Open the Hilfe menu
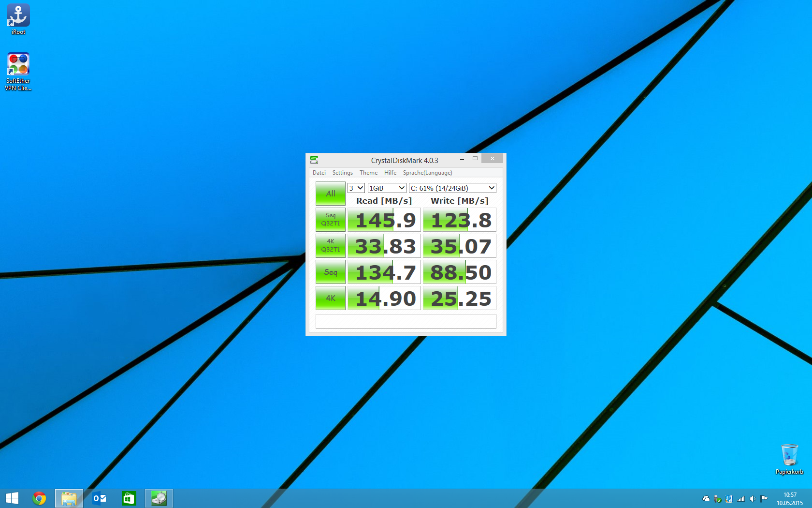Viewport: 812px width, 508px height. point(390,173)
